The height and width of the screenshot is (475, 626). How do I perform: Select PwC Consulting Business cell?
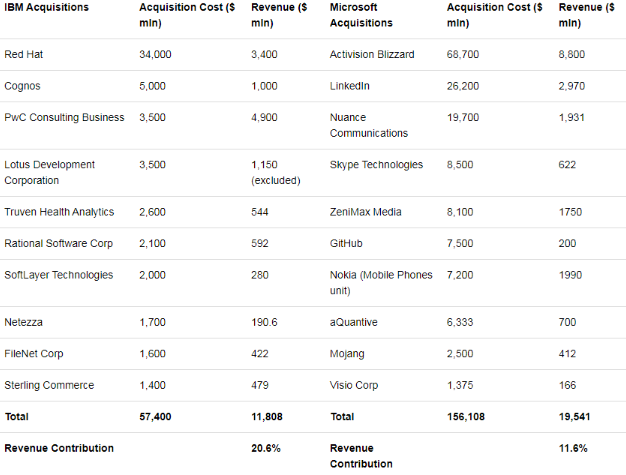coord(64,117)
